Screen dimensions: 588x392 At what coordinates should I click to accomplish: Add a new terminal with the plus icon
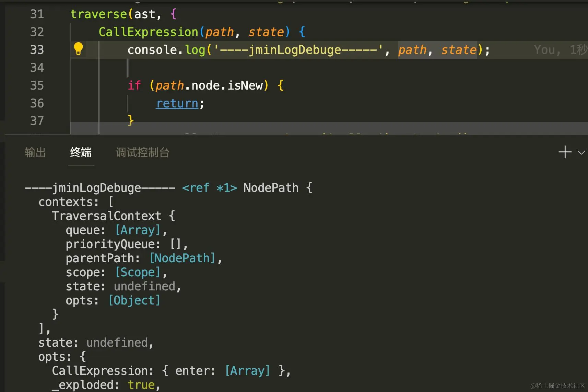(x=565, y=152)
